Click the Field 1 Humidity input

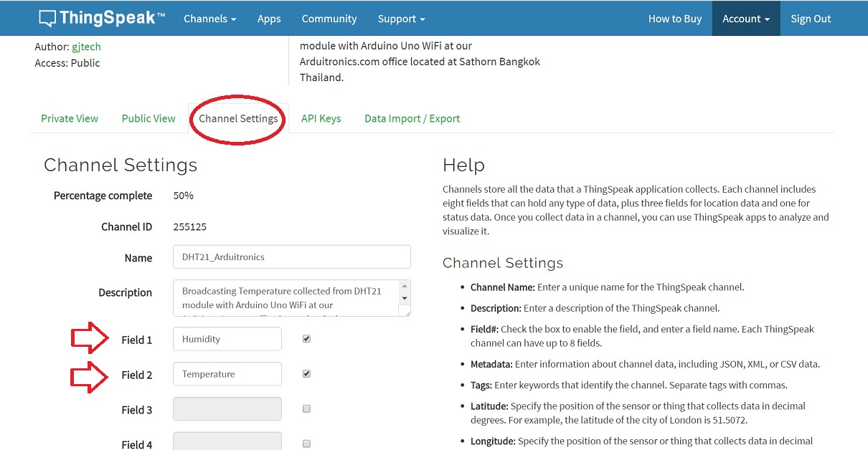tap(227, 339)
